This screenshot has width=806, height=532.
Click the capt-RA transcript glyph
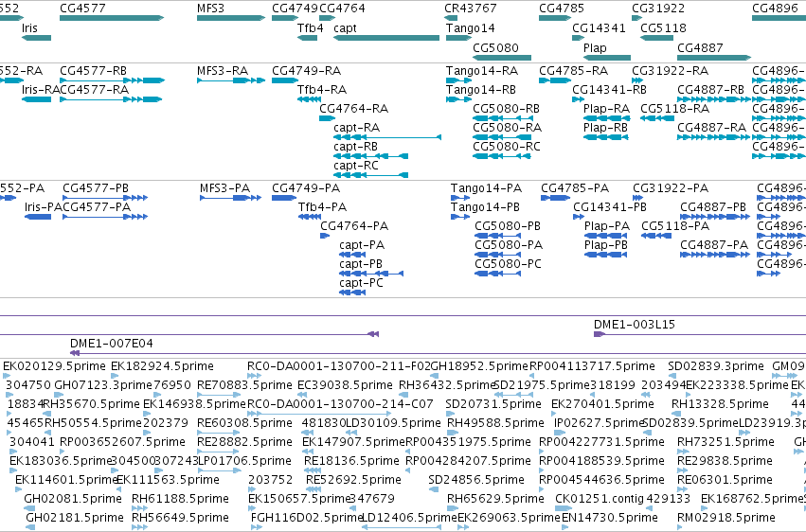(387, 137)
